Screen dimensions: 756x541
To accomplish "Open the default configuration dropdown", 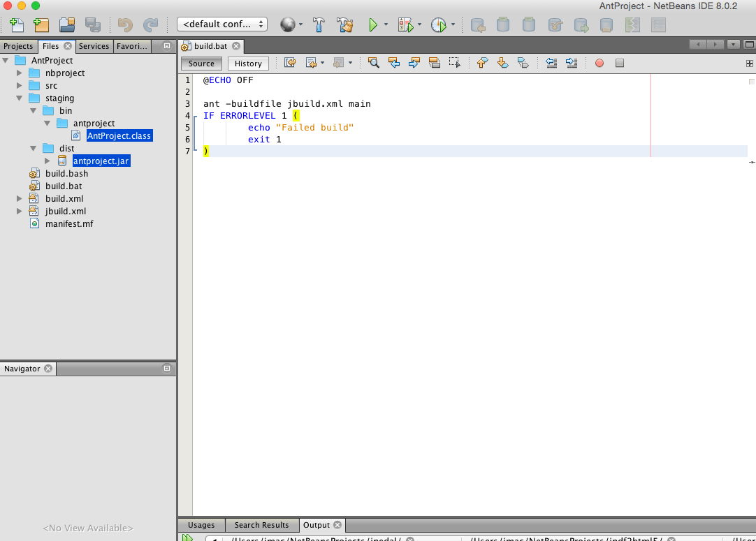I will click(222, 24).
